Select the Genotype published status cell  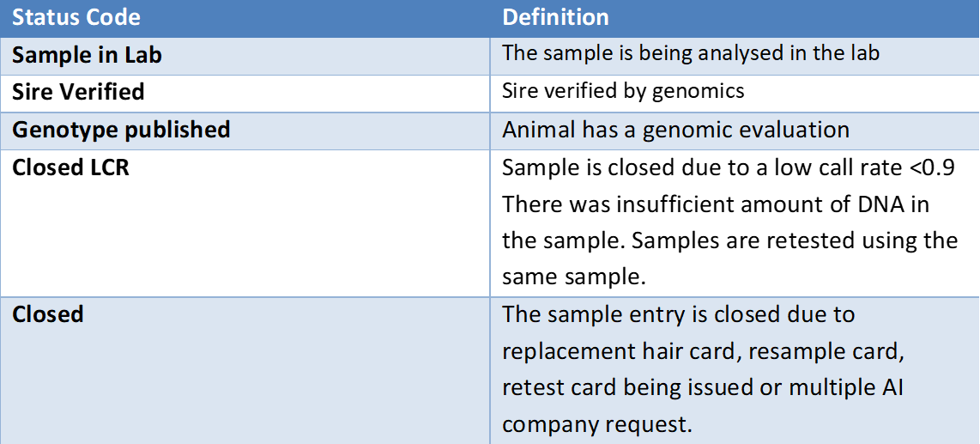245,130
